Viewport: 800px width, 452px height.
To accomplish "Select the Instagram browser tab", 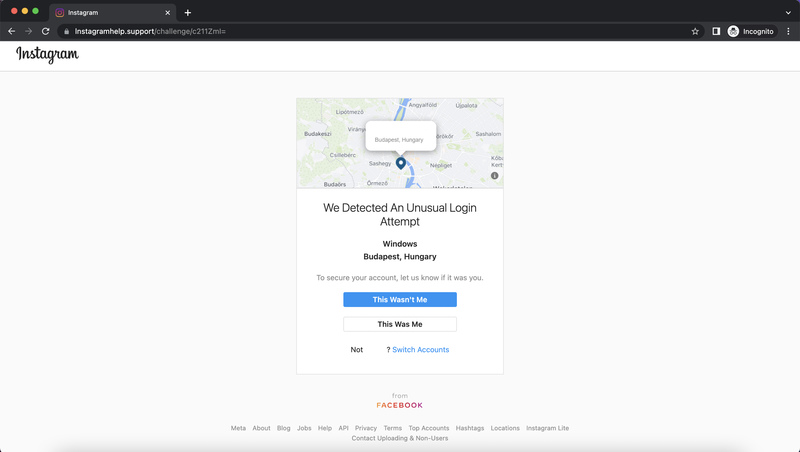I will tap(112, 13).
